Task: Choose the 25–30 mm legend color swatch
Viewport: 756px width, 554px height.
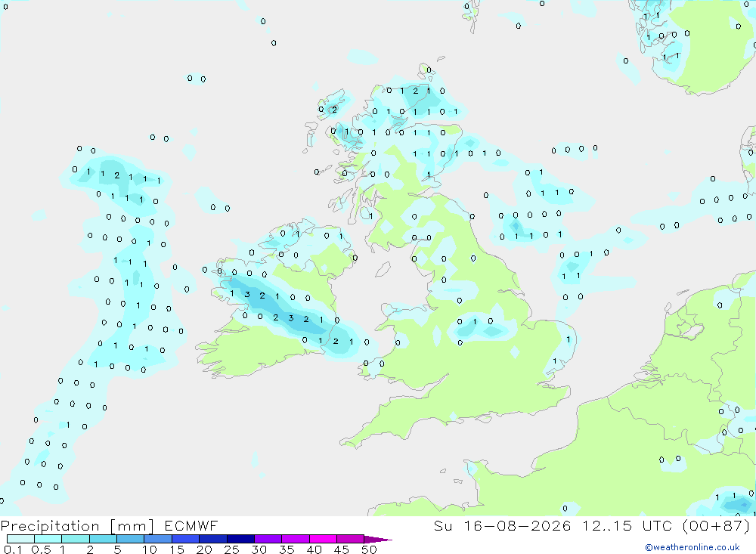Action: [240, 539]
